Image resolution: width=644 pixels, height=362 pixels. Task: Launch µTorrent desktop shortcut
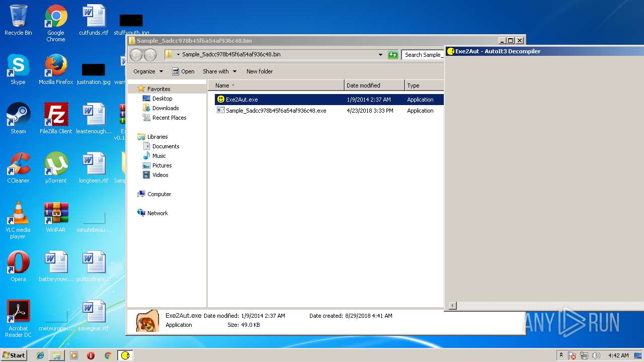pos(56,168)
